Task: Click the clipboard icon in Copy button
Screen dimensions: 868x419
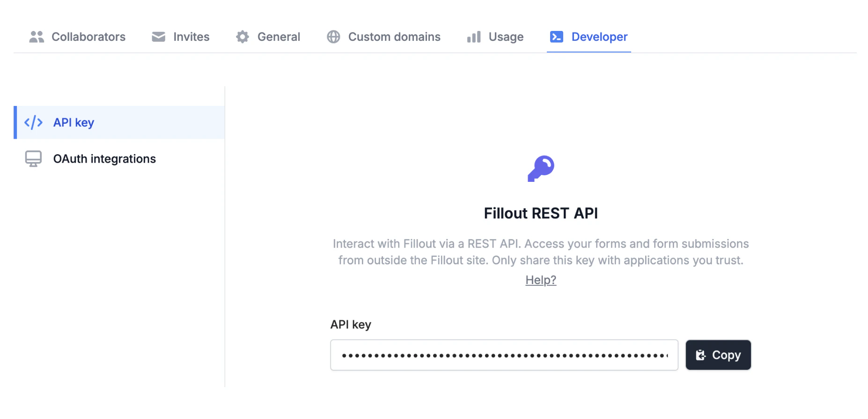Action: tap(700, 355)
